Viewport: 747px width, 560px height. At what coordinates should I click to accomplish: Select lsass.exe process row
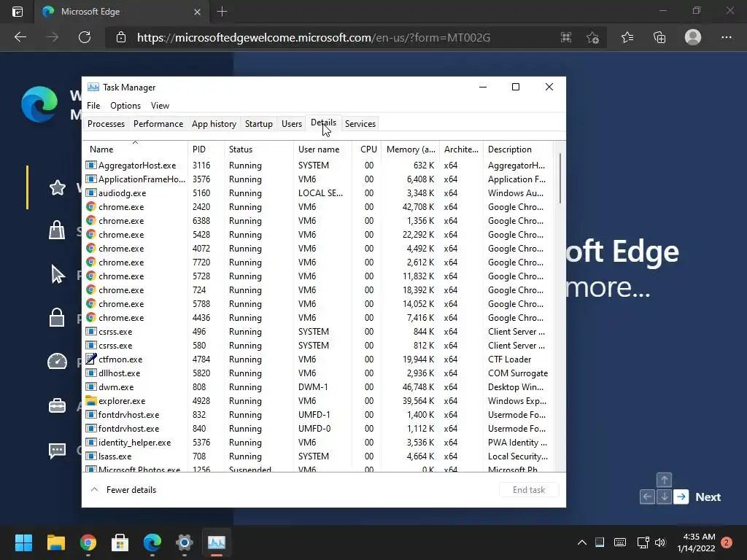318,456
